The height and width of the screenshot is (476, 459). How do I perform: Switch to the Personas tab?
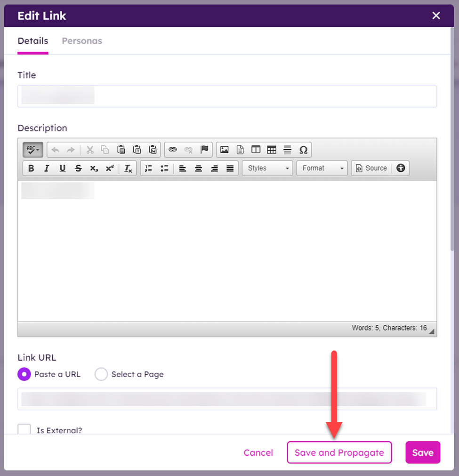[x=82, y=41]
